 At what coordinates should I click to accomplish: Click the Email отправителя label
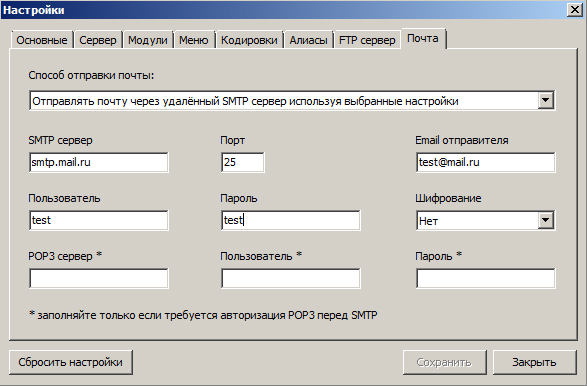click(462, 140)
